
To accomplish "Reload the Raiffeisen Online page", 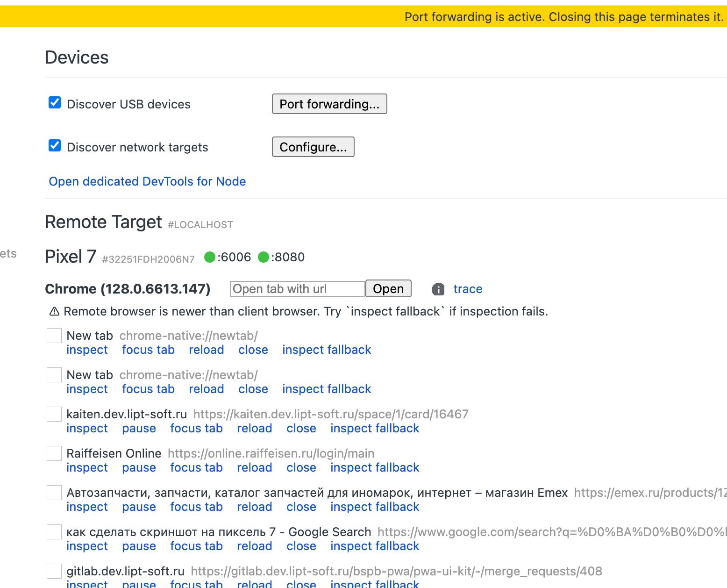I will (x=255, y=467).
